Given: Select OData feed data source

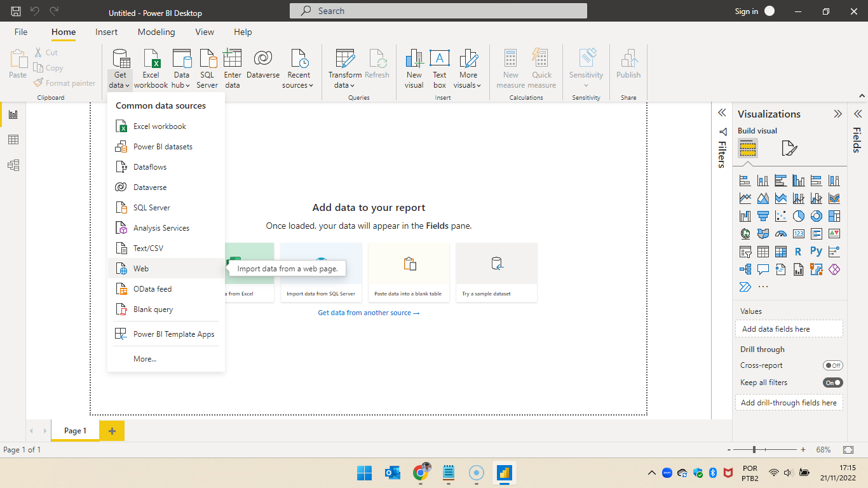Looking at the screenshot, I should pyautogui.click(x=166, y=289).
